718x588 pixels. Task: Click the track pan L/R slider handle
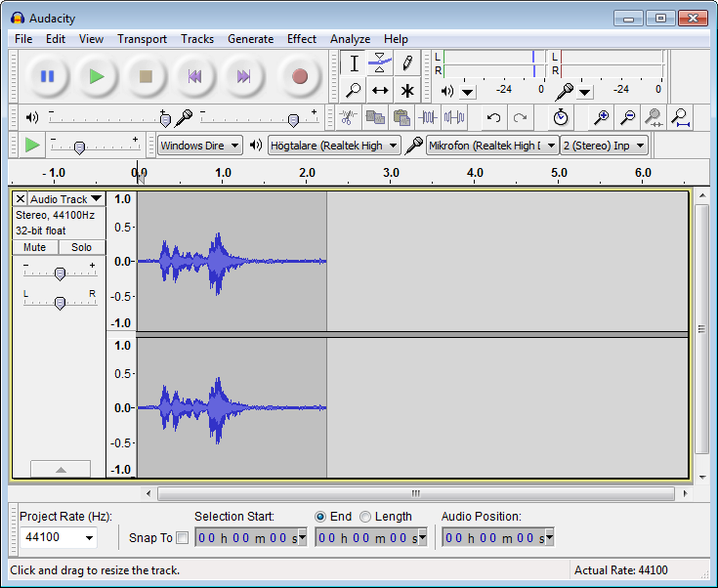[x=60, y=303]
